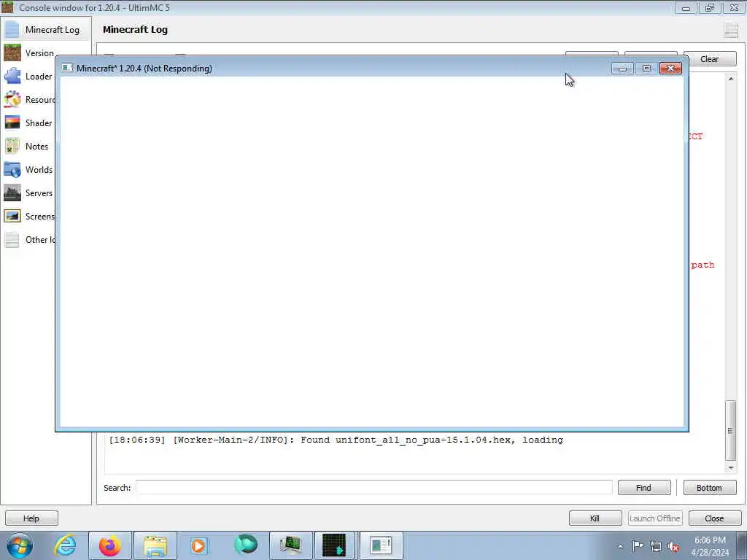Show hidden system tray icons
The height and width of the screenshot is (560, 747).
[620, 547]
